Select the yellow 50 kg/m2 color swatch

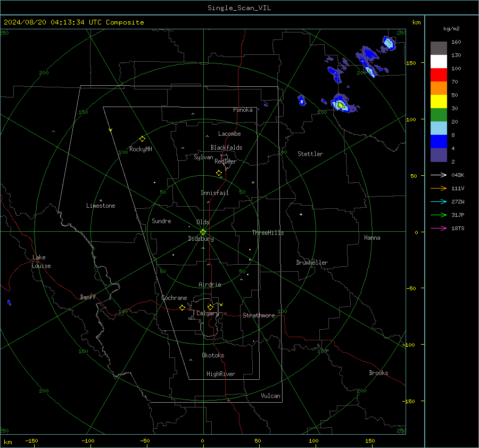439,102
